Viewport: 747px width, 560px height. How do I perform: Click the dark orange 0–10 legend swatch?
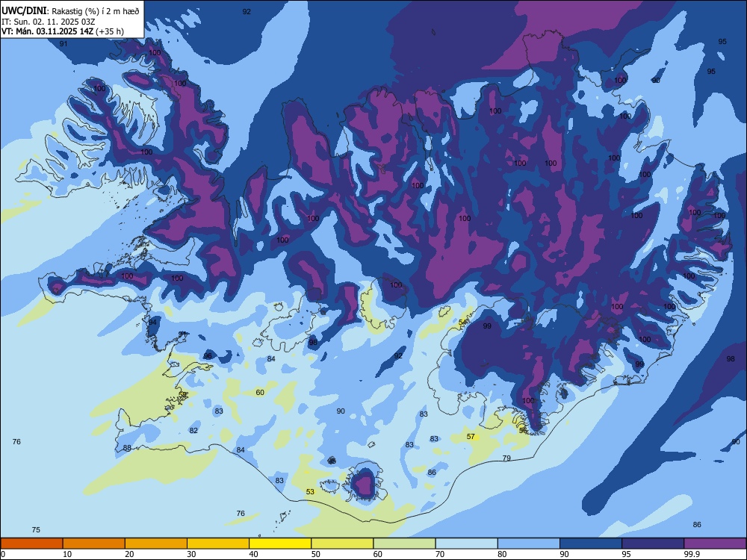pos(31,544)
